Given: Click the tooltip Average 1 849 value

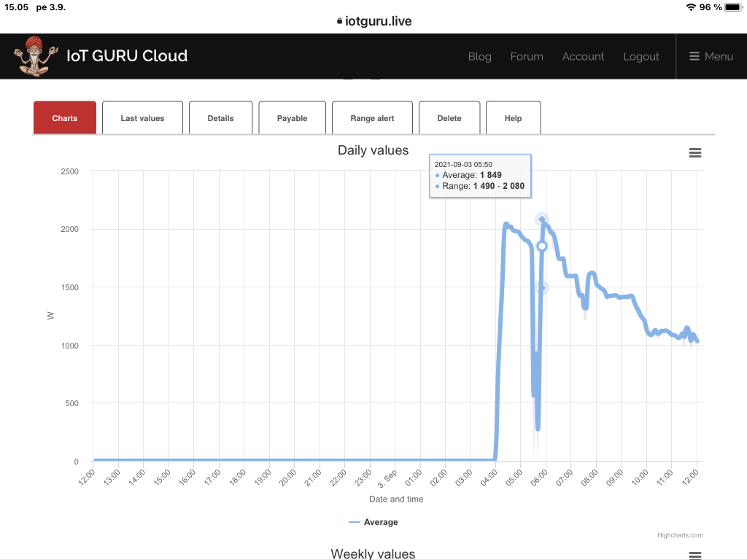Looking at the screenshot, I should click(472, 175).
